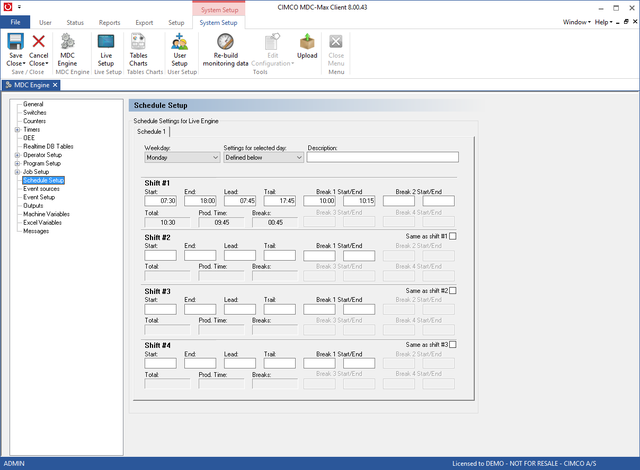Select Realtime DB Tables tree item
Image resolution: width=640 pixels, height=470 pixels.
[x=48, y=146]
